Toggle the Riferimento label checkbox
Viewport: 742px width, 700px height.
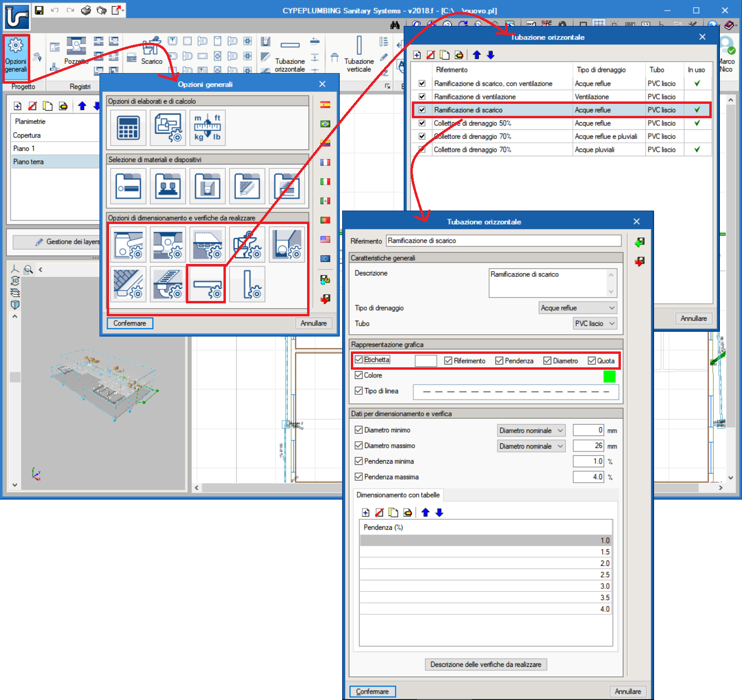point(448,361)
